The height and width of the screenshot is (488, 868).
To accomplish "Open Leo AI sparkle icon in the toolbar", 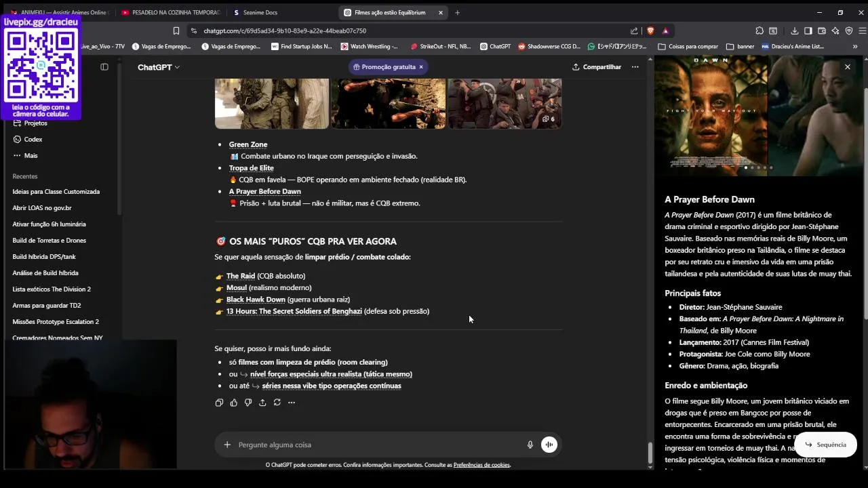I will (835, 30).
